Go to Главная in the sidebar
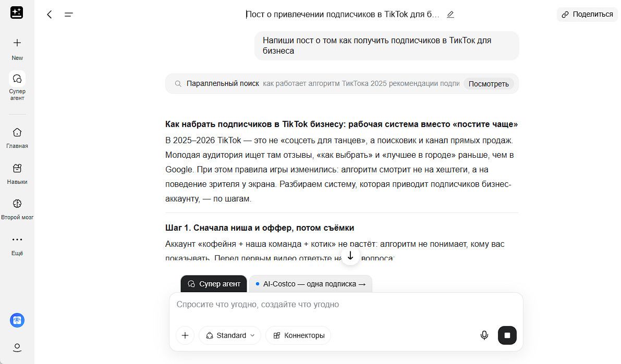Viewport: 621px width, 364px height. (17, 137)
